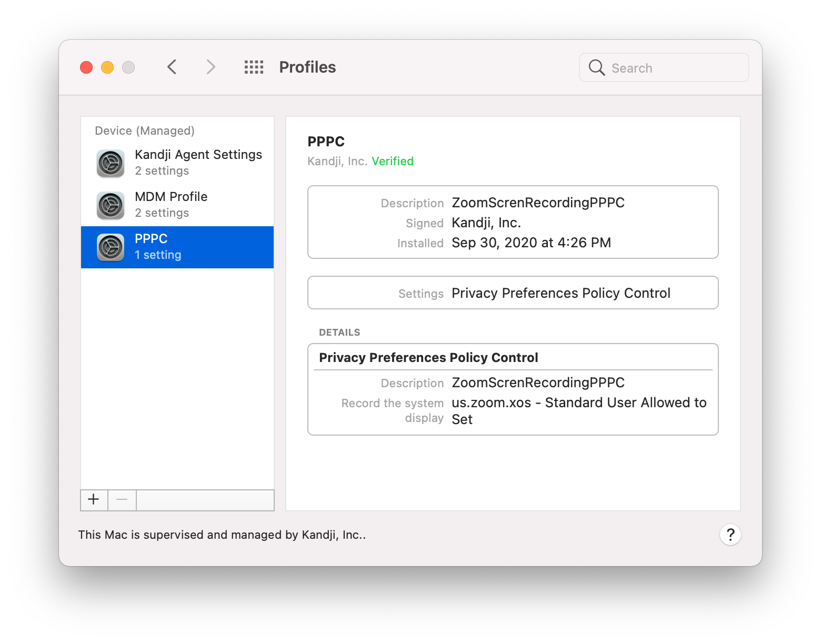Click the ZoomScrenRecordingPPPC description text

(x=538, y=203)
